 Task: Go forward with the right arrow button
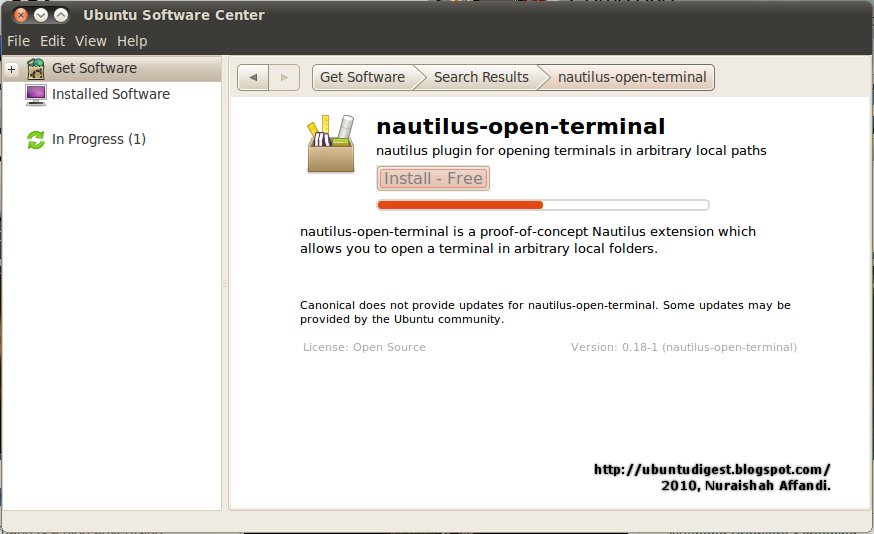pyautogui.click(x=284, y=77)
